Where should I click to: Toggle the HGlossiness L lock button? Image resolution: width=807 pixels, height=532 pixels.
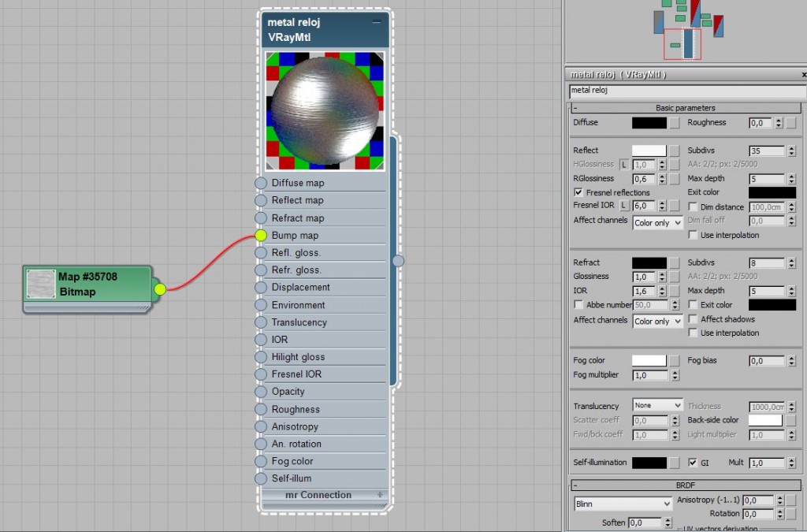click(624, 165)
